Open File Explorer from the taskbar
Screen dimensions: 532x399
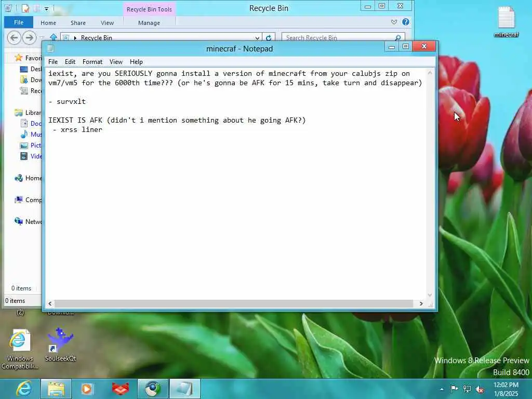[56, 389]
